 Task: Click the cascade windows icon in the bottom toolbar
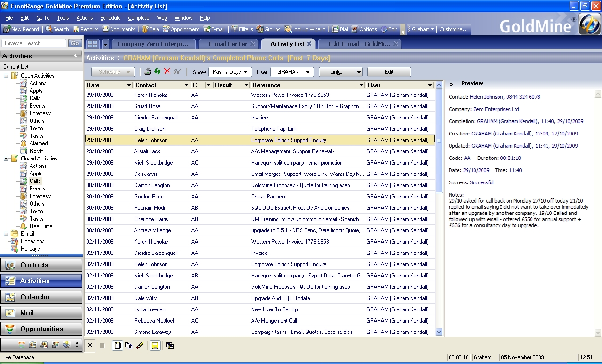[x=170, y=346]
